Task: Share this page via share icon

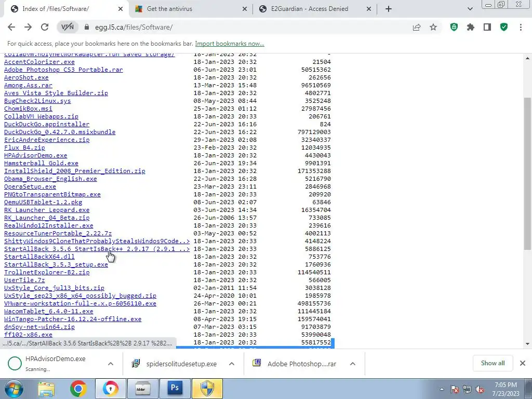Action: [417, 27]
